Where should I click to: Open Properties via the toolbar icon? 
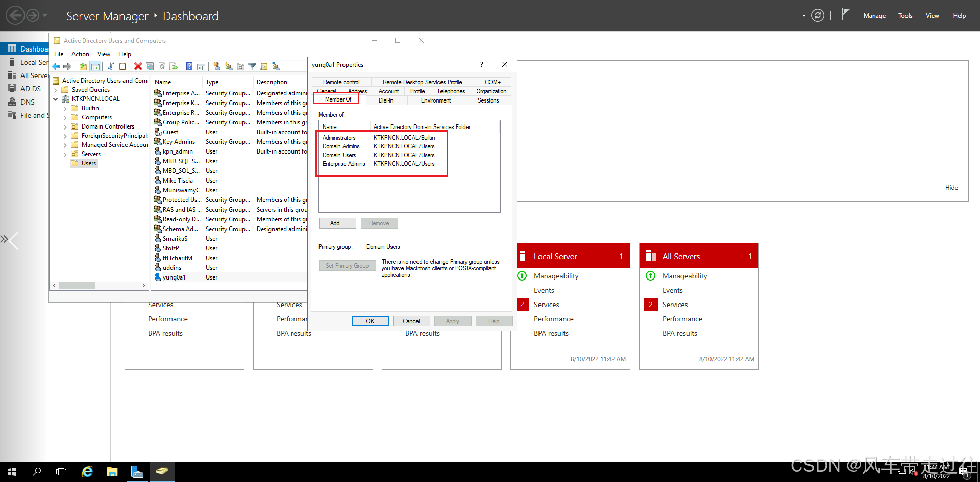[x=150, y=66]
